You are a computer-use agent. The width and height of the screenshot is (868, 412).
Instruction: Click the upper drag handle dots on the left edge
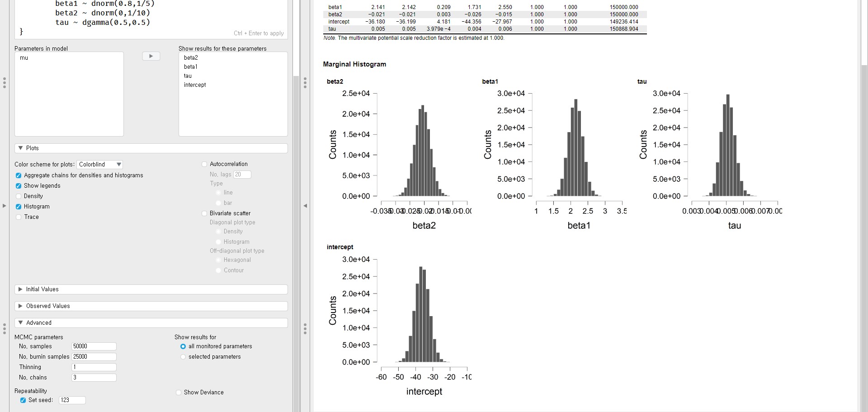pyautogui.click(x=4, y=83)
